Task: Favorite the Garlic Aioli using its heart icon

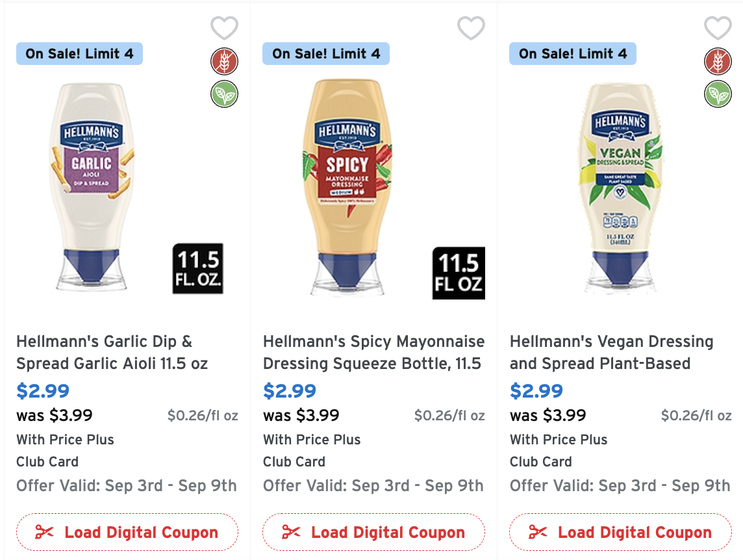Action: click(x=225, y=28)
